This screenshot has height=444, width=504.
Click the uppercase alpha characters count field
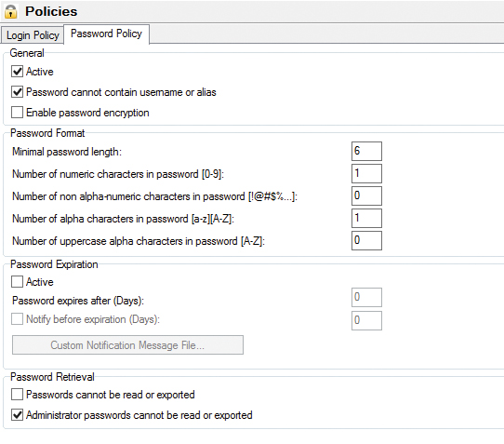[366, 241]
